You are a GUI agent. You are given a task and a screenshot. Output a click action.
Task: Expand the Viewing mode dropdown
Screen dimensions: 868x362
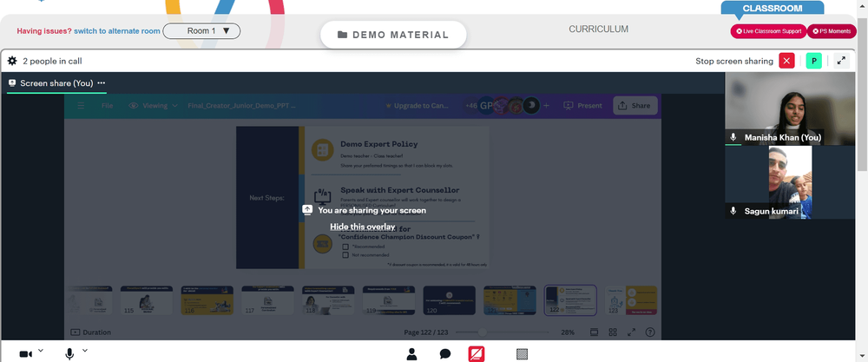[154, 106]
